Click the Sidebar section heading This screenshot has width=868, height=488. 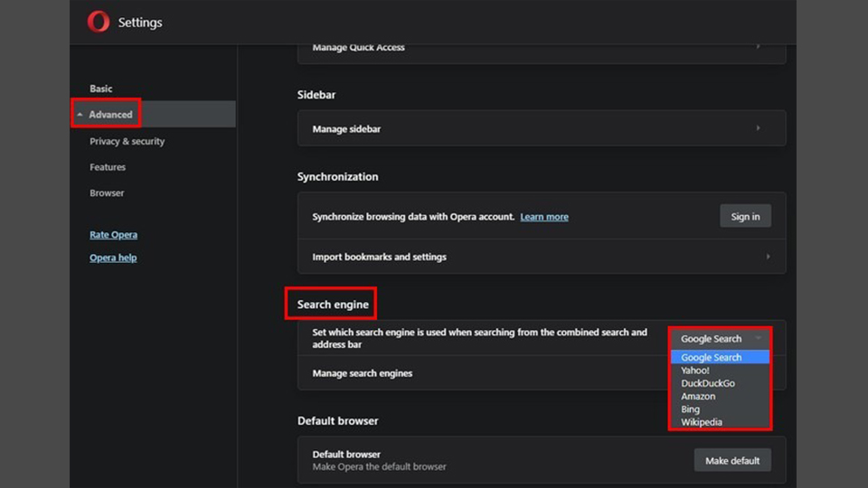[x=316, y=95]
